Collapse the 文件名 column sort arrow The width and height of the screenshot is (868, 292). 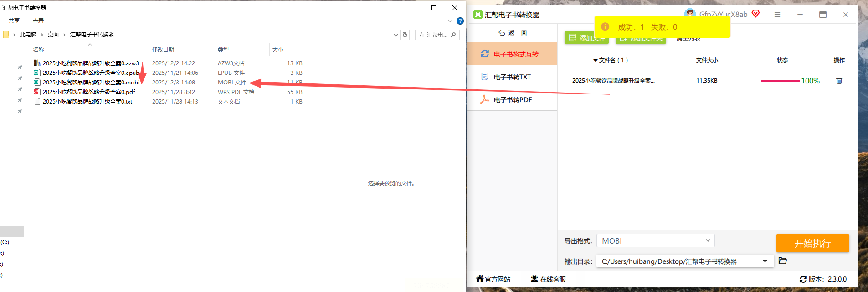point(596,60)
